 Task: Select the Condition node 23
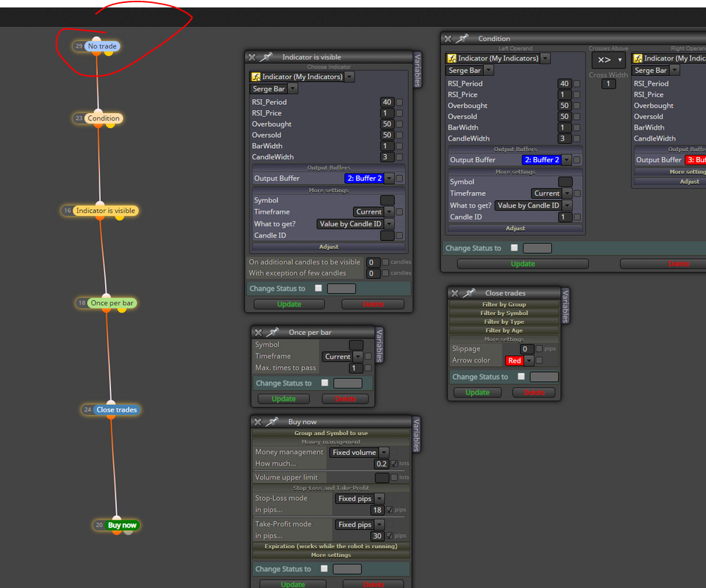pos(104,118)
